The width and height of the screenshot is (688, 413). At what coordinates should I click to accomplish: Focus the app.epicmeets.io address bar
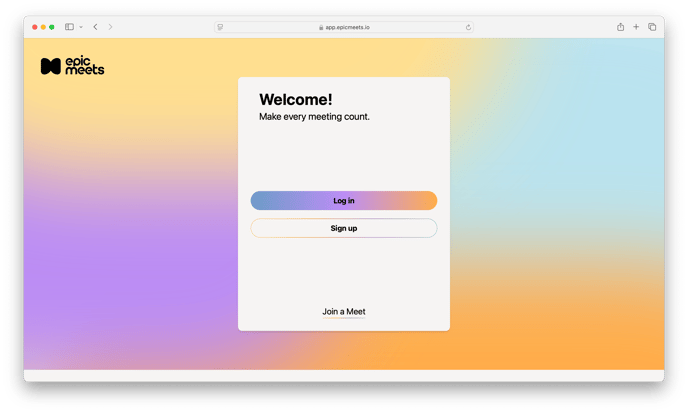[x=344, y=27]
